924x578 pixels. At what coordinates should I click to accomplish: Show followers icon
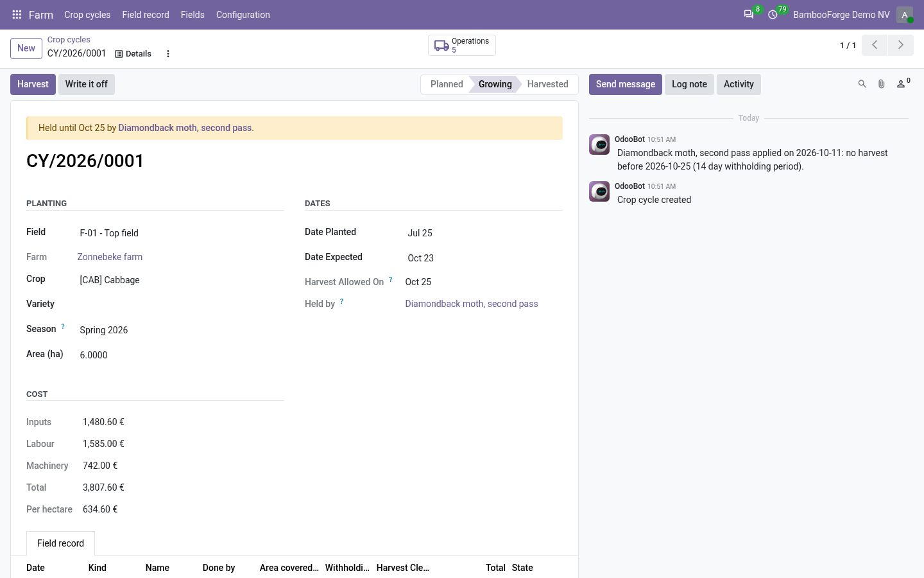[903, 83]
